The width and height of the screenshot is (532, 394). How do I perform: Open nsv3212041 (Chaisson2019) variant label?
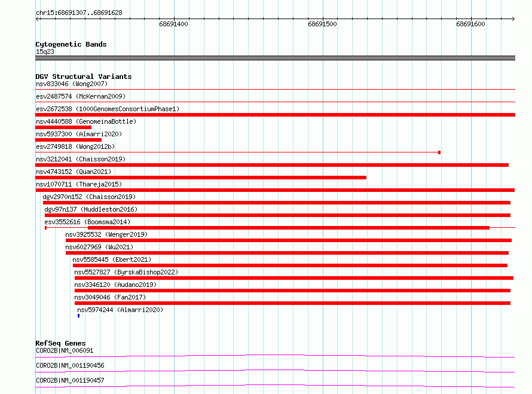(81, 159)
